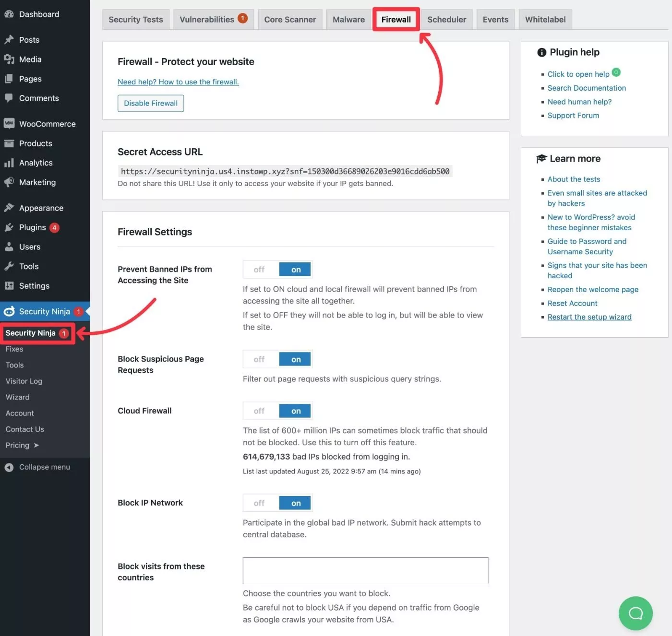Click Restart the setup wizard link

(589, 317)
